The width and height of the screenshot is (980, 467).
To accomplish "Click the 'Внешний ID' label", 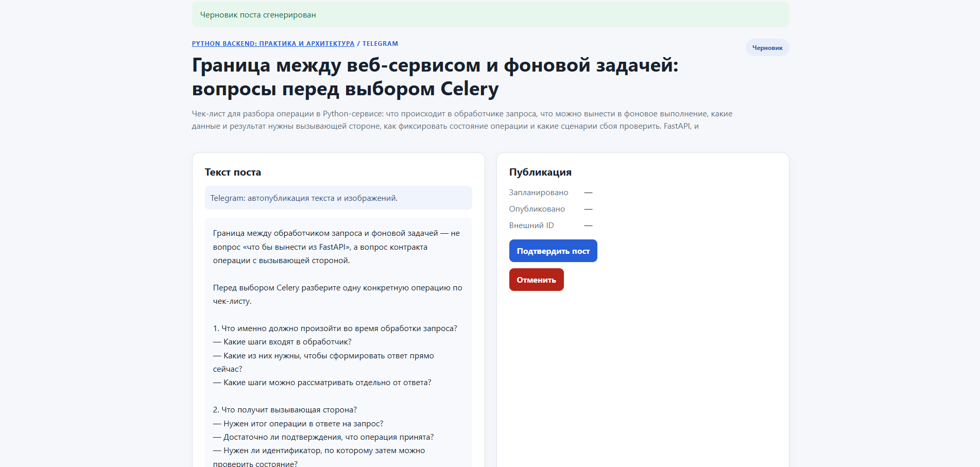I will [x=531, y=226].
